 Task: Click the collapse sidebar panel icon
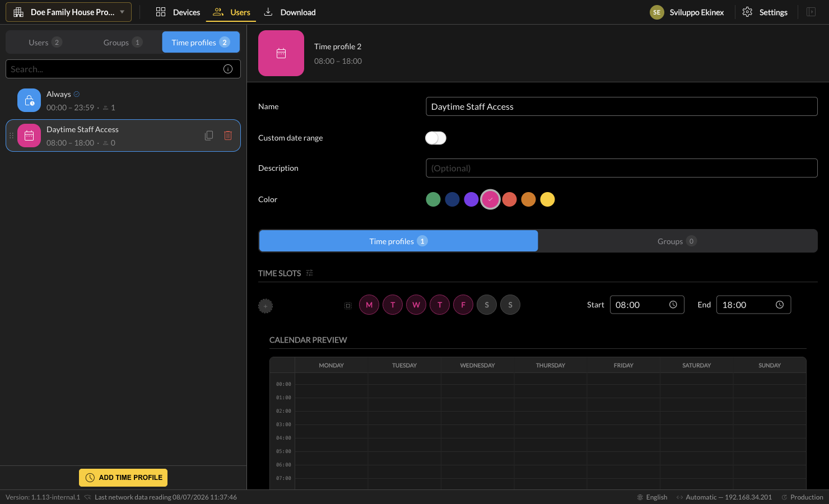click(x=811, y=12)
